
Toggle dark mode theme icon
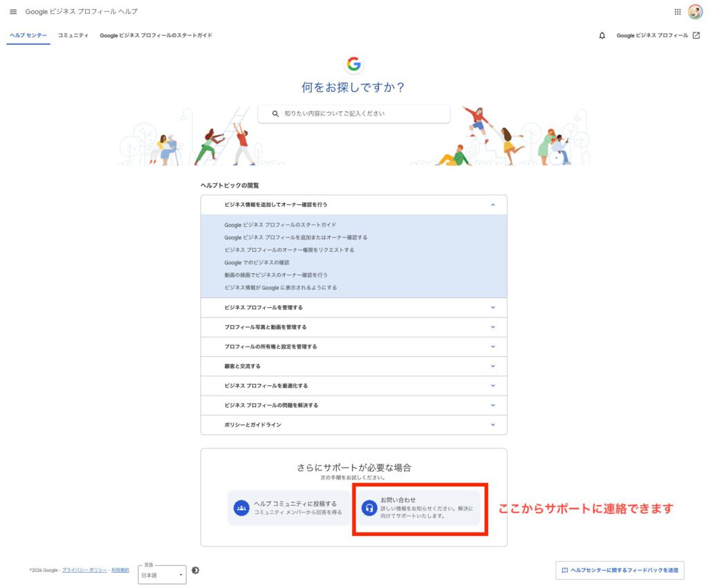coord(196,571)
